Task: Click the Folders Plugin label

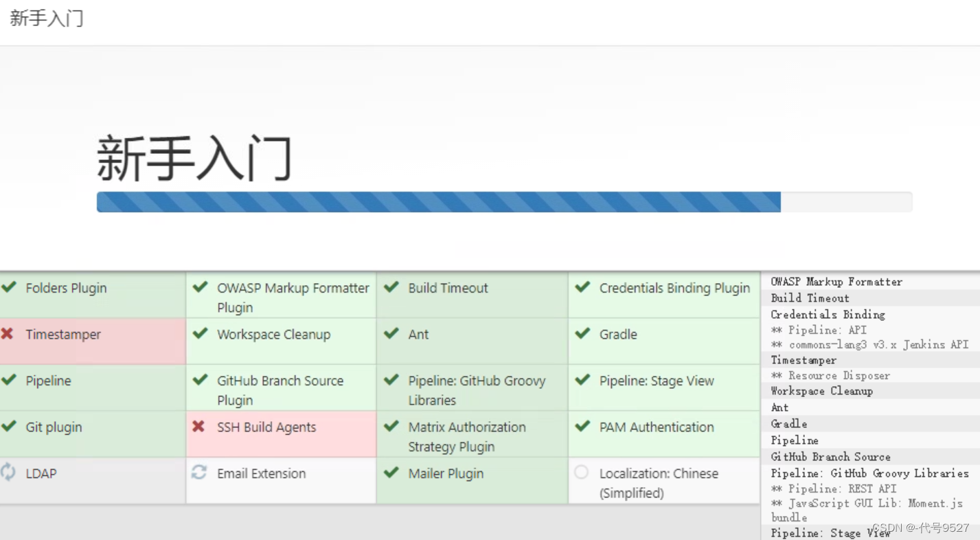Action: pos(66,289)
